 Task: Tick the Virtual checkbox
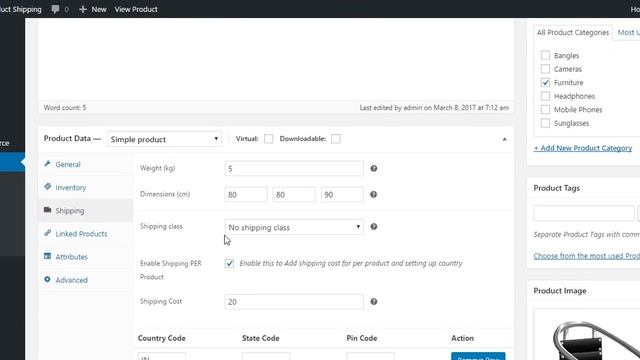click(x=269, y=139)
